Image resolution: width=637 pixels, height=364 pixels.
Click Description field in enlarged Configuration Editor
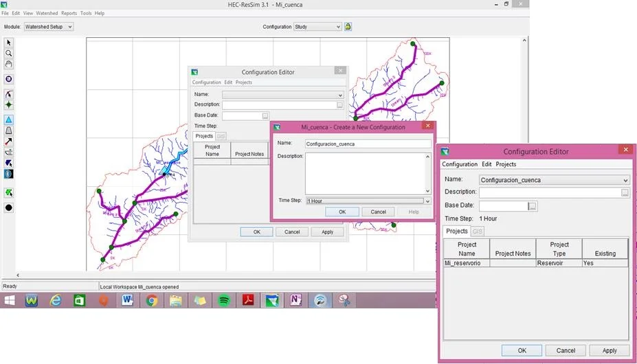click(x=550, y=192)
